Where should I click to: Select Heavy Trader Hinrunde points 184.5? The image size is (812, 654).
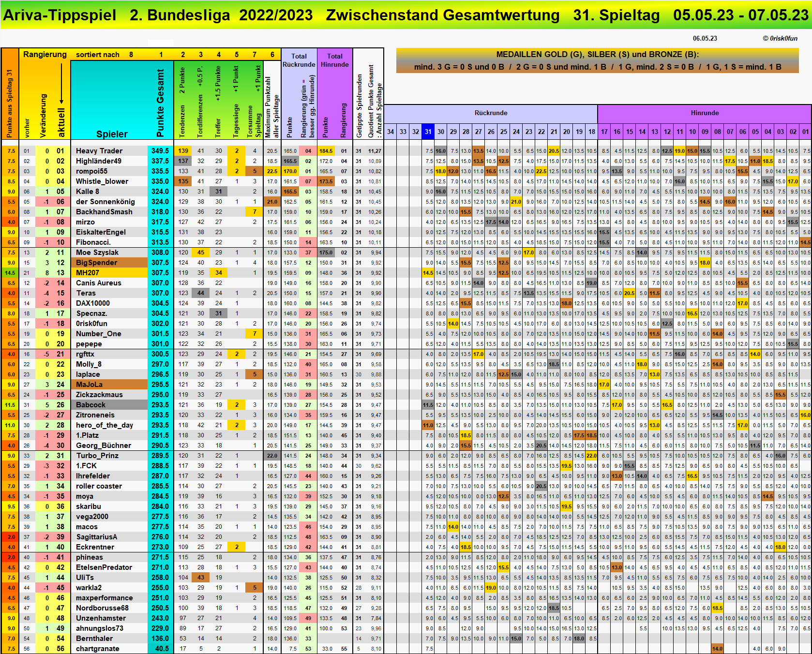coord(326,151)
